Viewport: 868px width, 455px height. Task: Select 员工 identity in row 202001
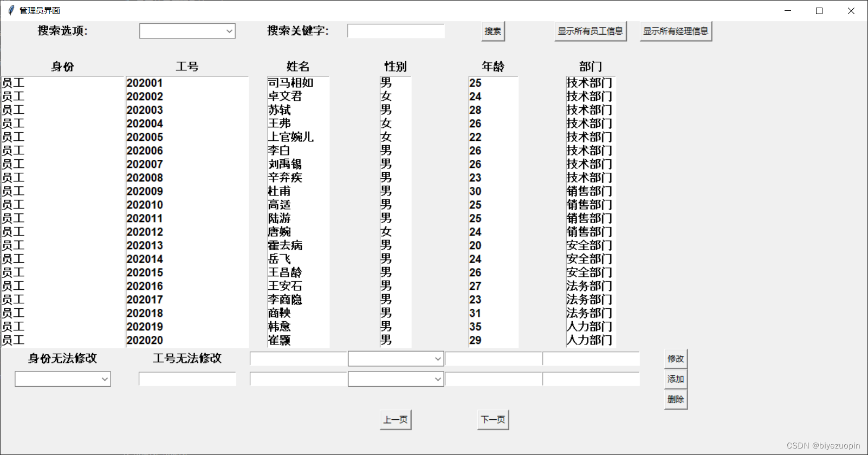13,83
